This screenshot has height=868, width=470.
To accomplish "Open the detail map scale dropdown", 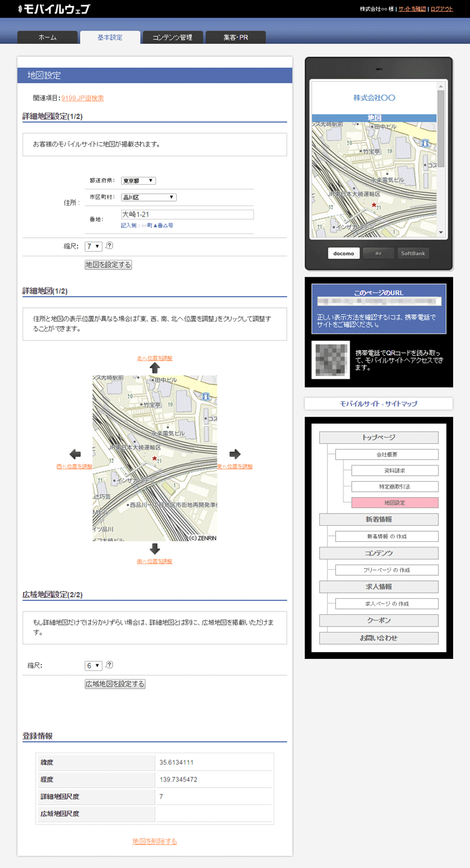I will click(93, 247).
